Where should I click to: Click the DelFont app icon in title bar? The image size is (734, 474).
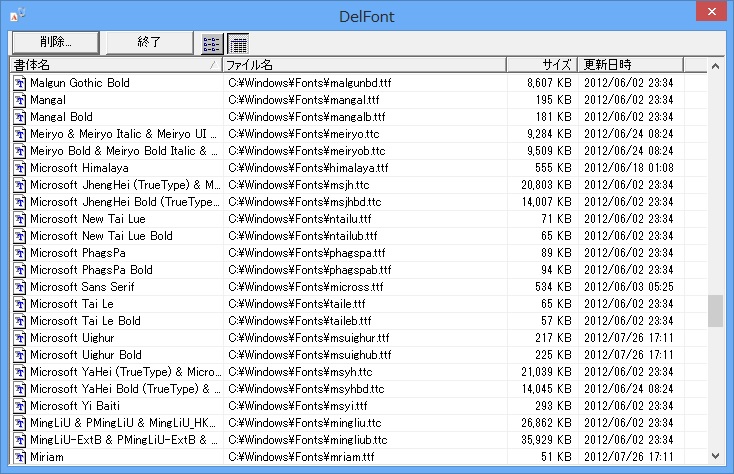(17, 15)
